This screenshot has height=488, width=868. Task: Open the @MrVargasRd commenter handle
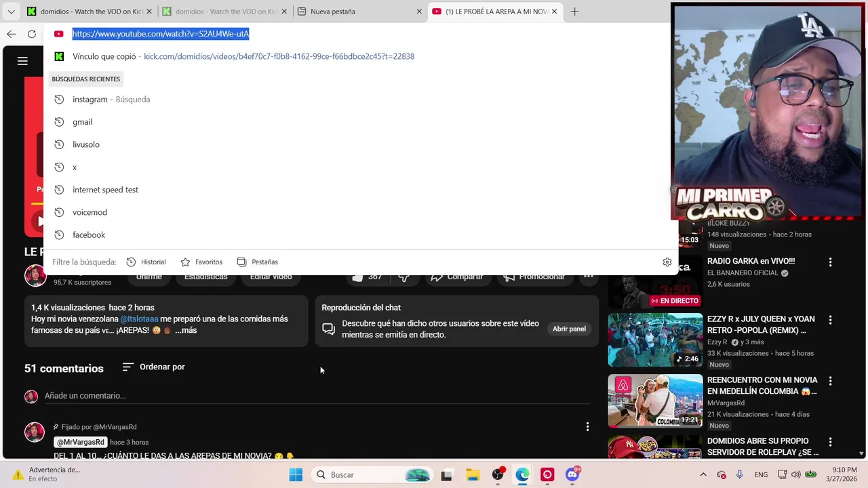81,442
